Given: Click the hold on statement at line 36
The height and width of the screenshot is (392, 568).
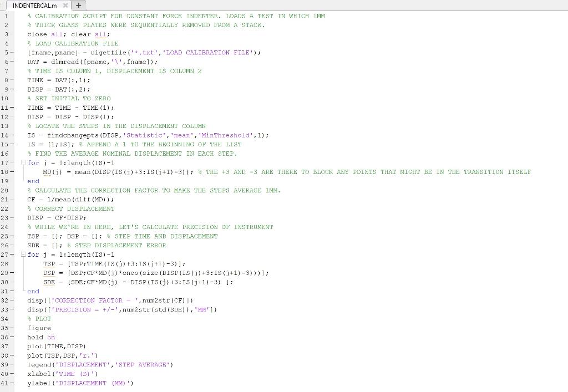Looking at the screenshot, I should point(42,337).
